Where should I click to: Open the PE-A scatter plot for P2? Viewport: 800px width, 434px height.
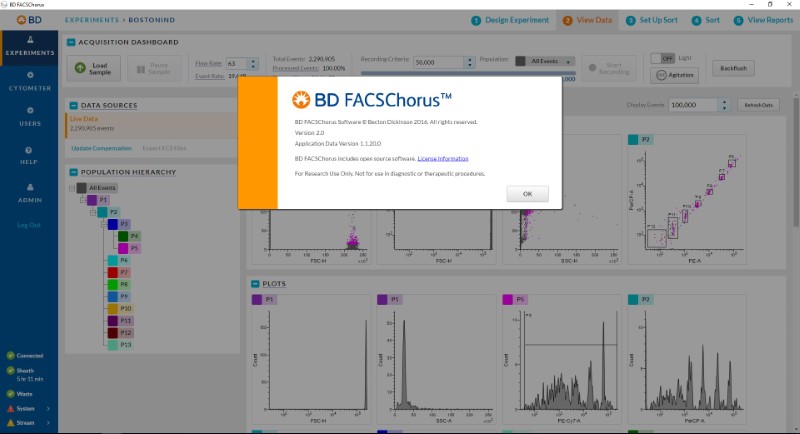click(687, 199)
